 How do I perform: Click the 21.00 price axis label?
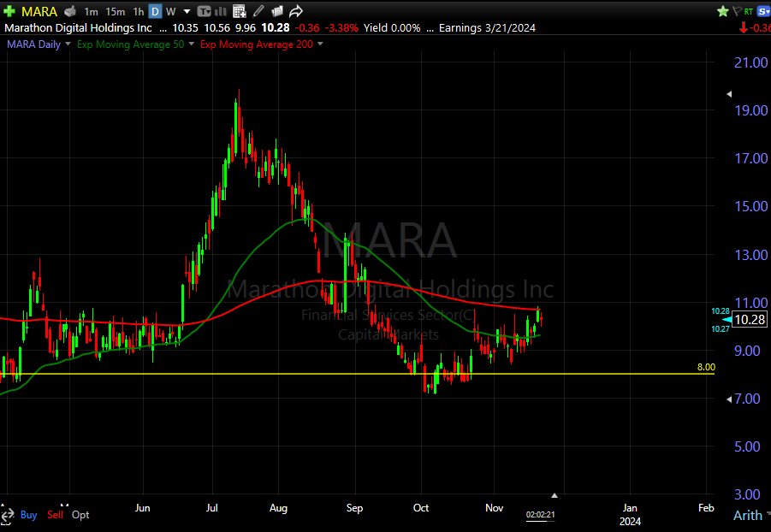[x=750, y=62]
